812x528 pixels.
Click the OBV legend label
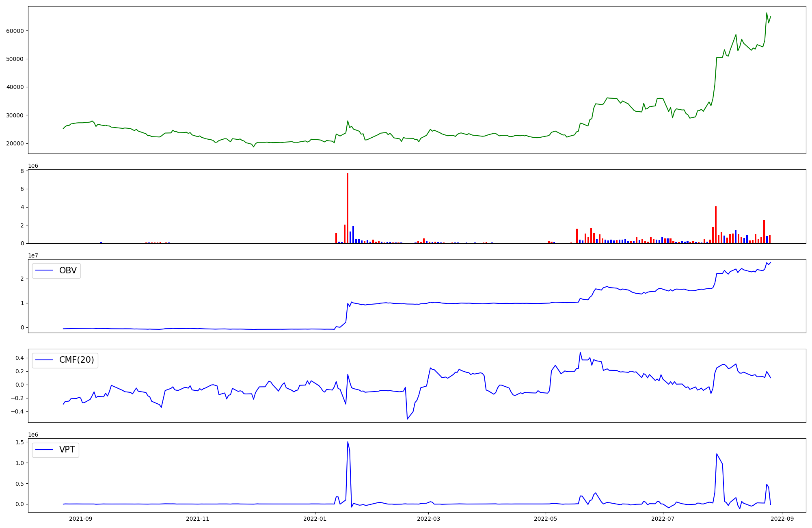click(x=68, y=270)
